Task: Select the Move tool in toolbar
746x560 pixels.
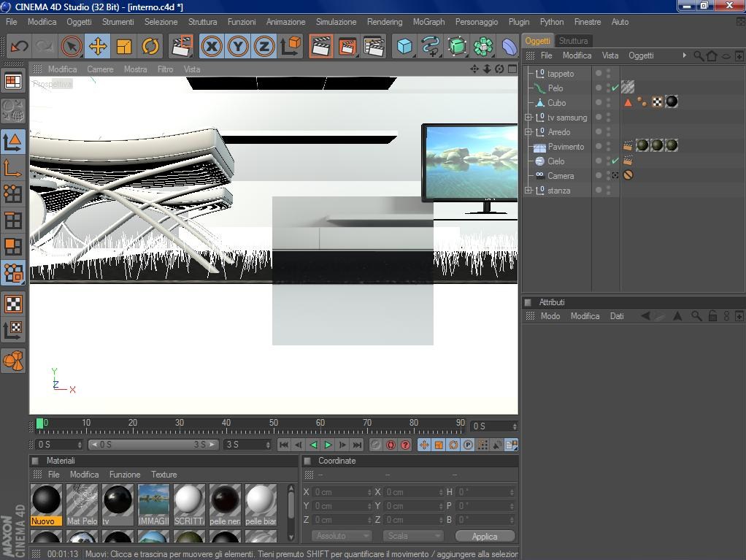Action: [98, 47]
